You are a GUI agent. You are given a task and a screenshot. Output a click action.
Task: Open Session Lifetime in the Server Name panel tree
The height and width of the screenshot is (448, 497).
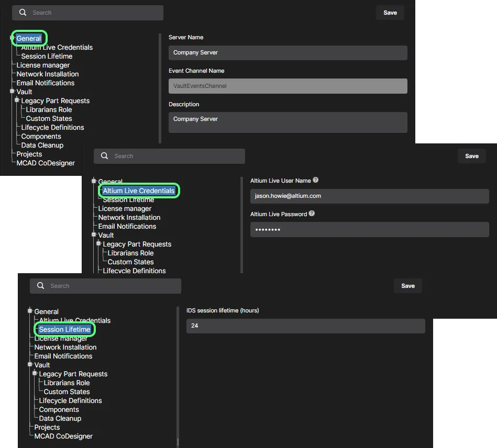click(x=47, y=56)
